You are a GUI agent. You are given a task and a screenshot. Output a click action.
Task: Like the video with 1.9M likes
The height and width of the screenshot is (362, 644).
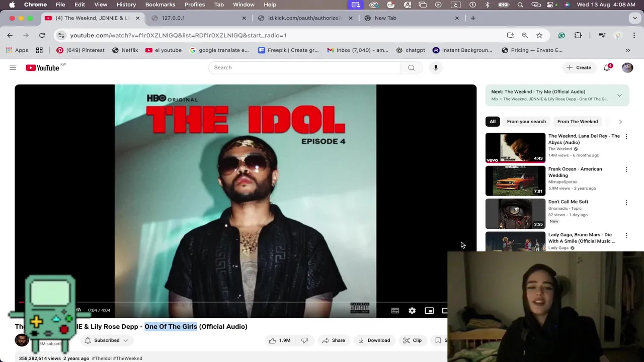[x=279, y=340]
